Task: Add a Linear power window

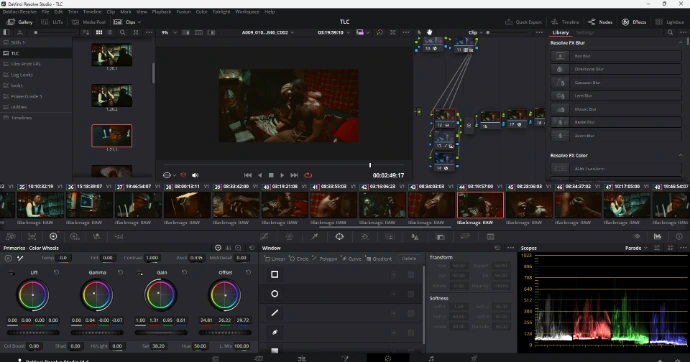Action: (x=275, y=259)
